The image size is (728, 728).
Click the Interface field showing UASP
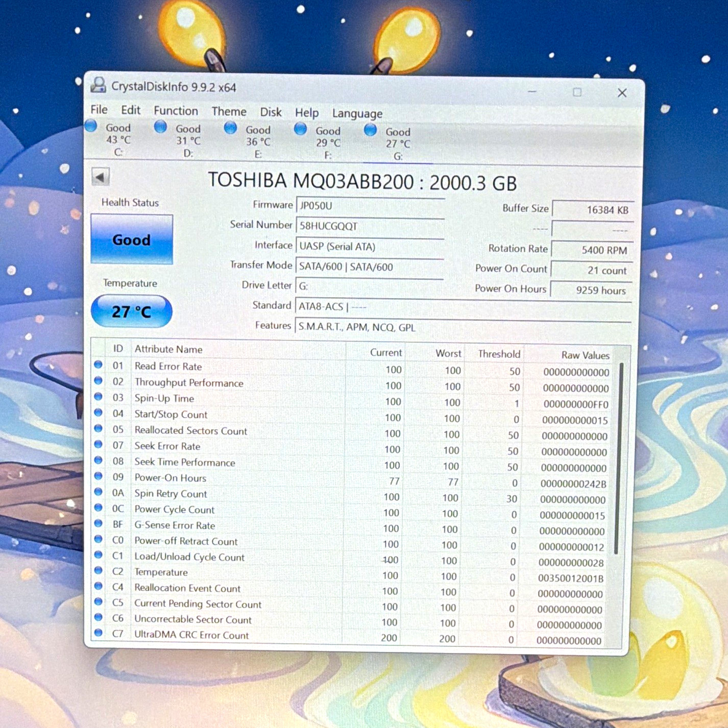click(x=370, y=247)
